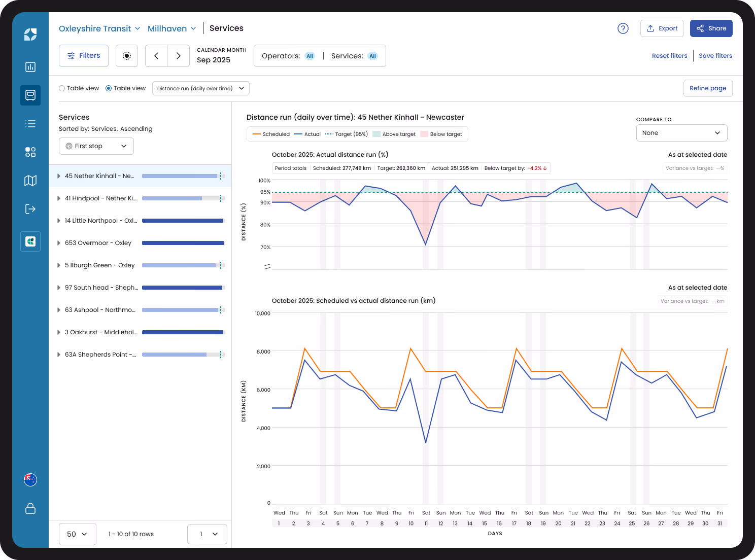The width and height of the screenshot is (755, 560).
Task: Go to next calendar month arrow
Action: coord(179,56)
